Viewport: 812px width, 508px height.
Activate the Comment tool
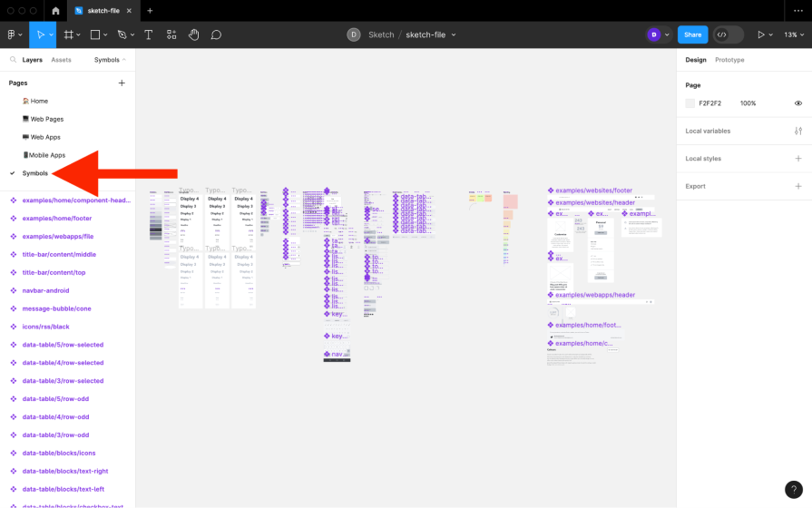click(216, 34)
